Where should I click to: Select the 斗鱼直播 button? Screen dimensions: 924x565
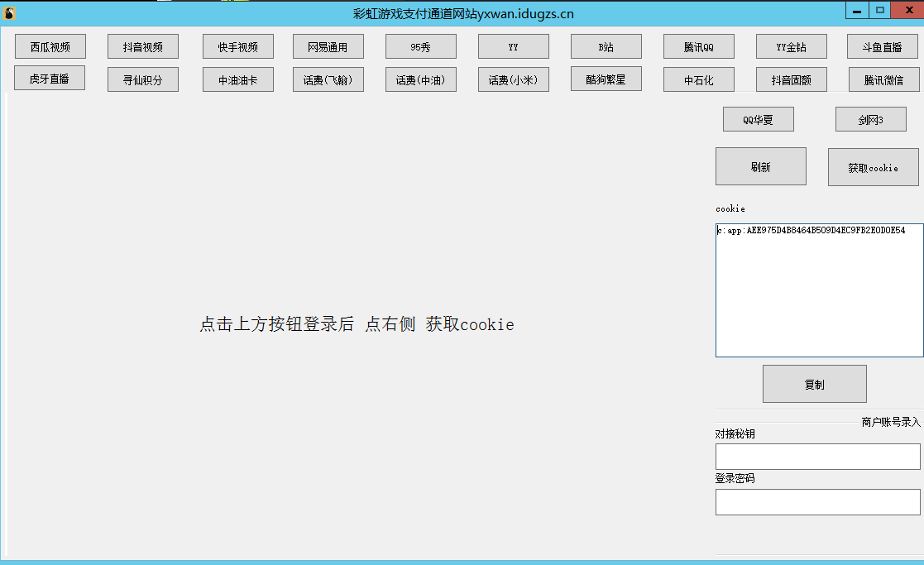882,46
